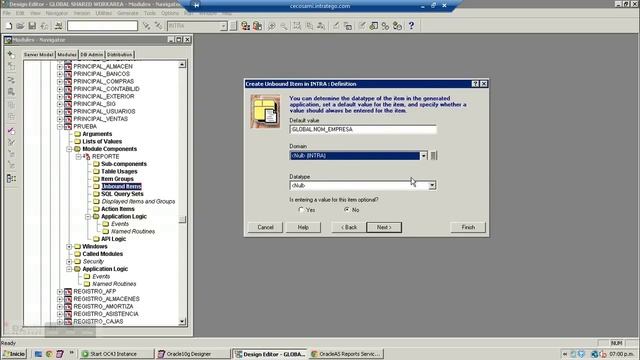Screen dimensions: 640x360
Task: Open the INTRA combo box in toolbar
Action: (x=223, y=26)
